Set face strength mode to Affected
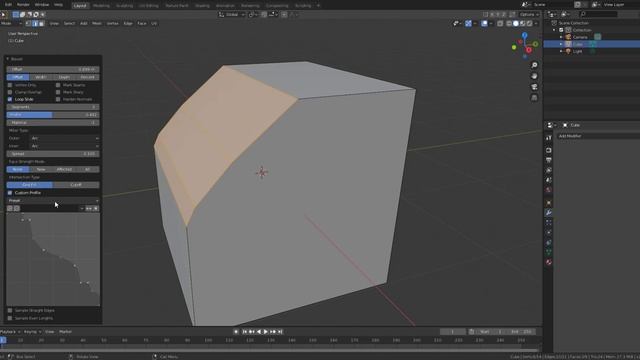Screen dimensions: 640x360 pos(64,169)
